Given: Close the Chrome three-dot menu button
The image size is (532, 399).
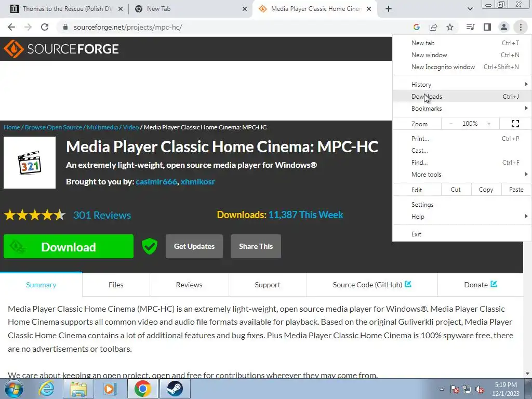Looking at the screenshot, I should click(x=521, y=27).
